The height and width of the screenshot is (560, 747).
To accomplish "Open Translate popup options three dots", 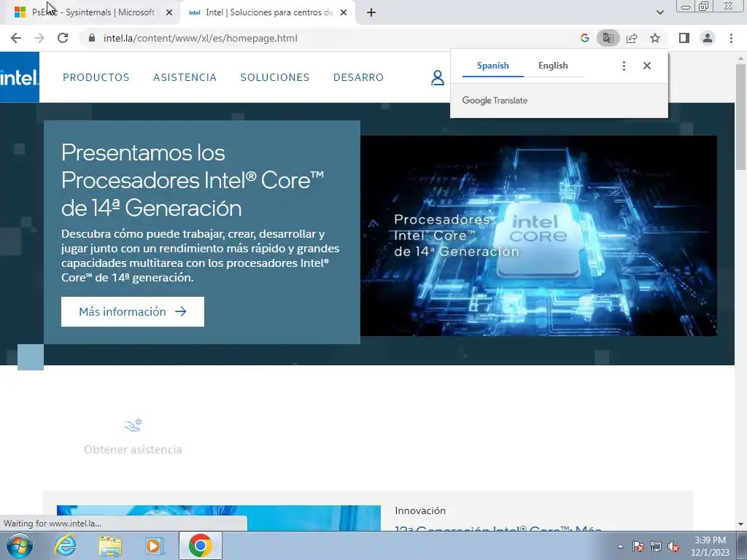I will [x=624, y=66].
